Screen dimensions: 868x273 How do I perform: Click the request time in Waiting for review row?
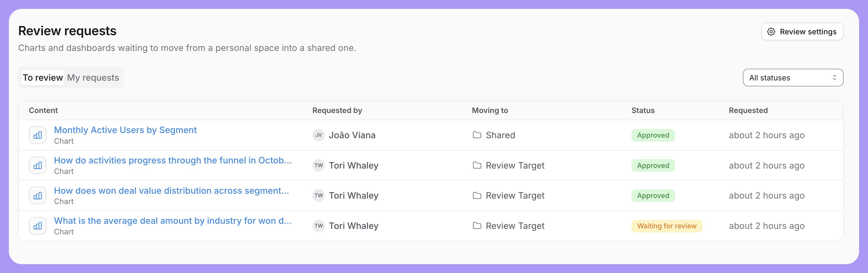767,226
